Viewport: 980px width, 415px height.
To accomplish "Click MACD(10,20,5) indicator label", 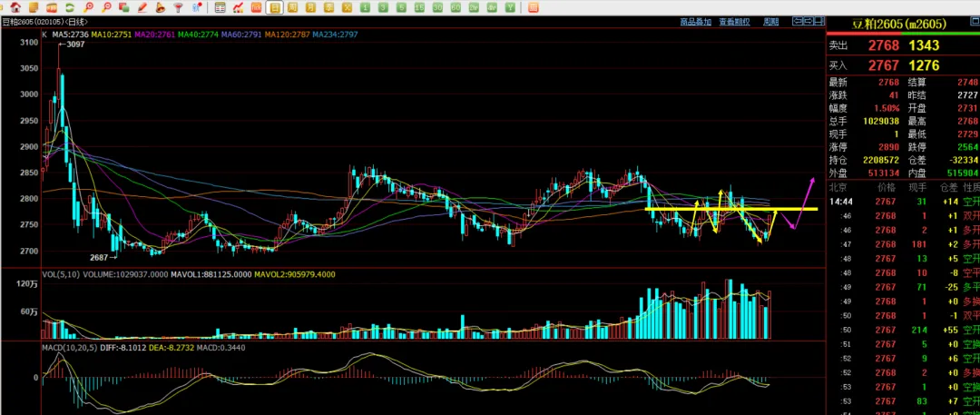I will [x=69, y=348].
